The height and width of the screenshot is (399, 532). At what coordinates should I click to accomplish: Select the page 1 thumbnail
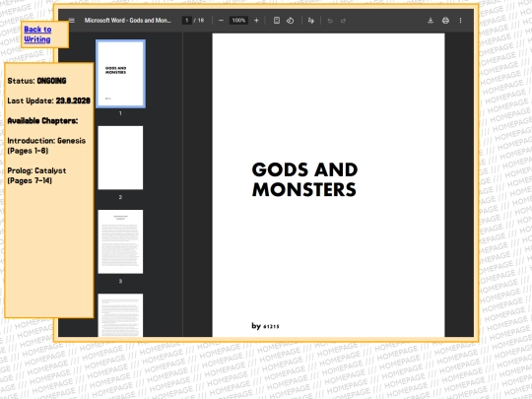coord(120,74)
